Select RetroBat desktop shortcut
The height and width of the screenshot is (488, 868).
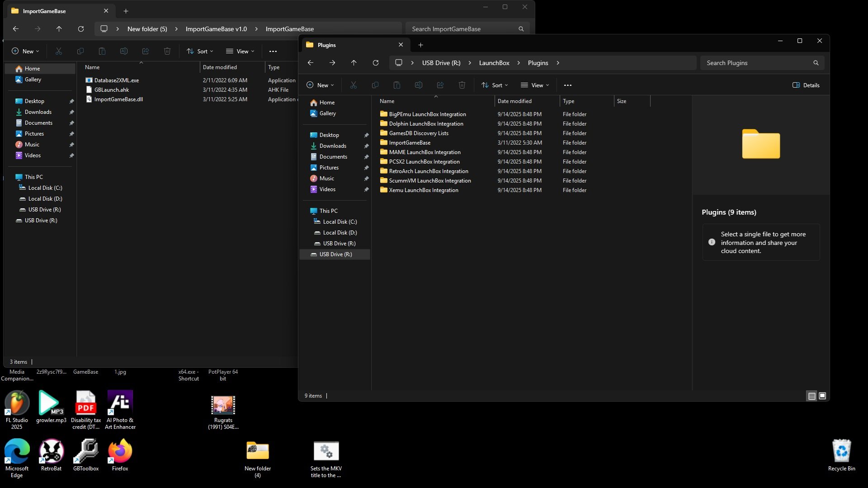(x=51, y=455)
